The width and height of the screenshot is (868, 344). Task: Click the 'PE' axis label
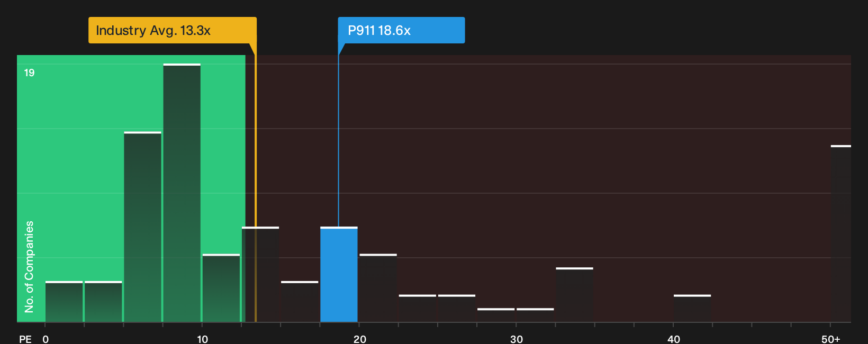point(25,339)
